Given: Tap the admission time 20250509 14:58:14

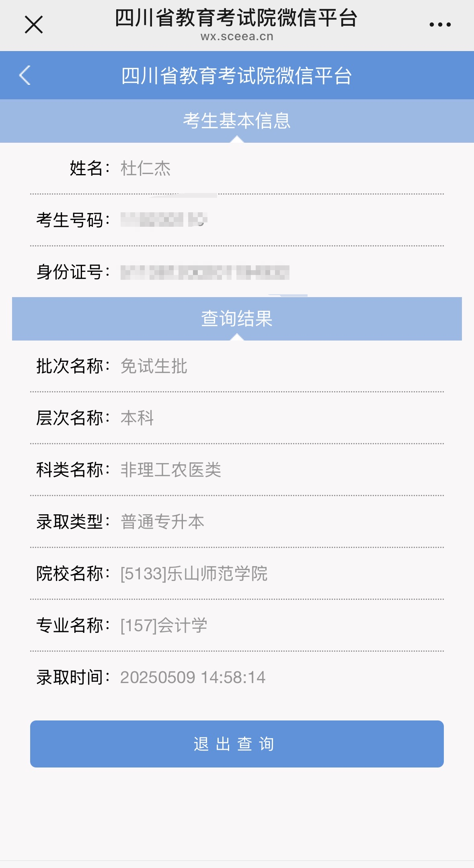Looking at the screenshot, I should (193, 677).
